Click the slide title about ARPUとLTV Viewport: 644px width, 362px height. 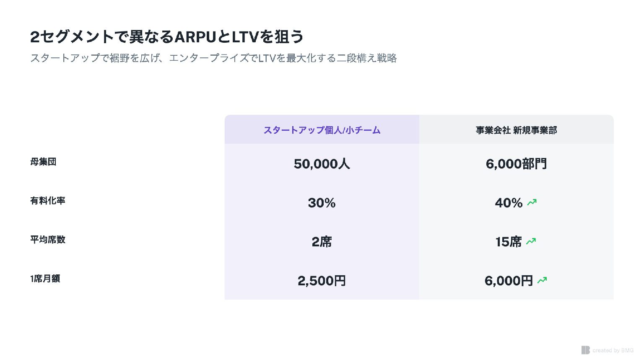click(x=167, y=37)
